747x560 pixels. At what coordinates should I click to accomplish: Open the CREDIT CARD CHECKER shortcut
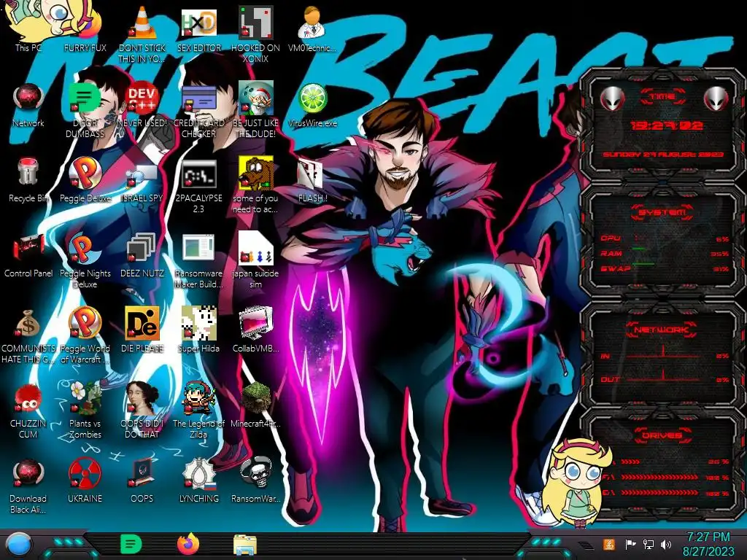click(198, 109)
